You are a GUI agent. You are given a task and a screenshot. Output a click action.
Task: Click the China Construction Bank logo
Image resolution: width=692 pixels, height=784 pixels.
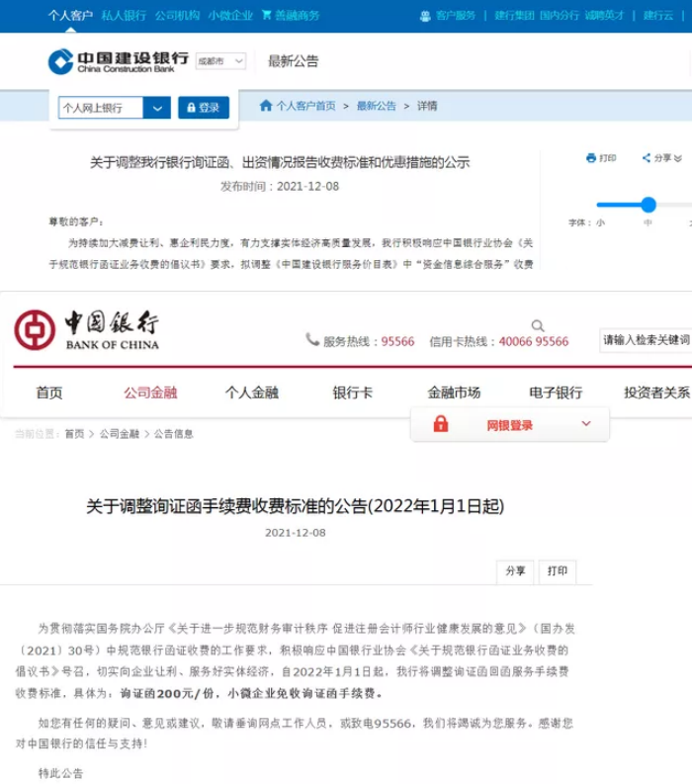coord(118,61)
